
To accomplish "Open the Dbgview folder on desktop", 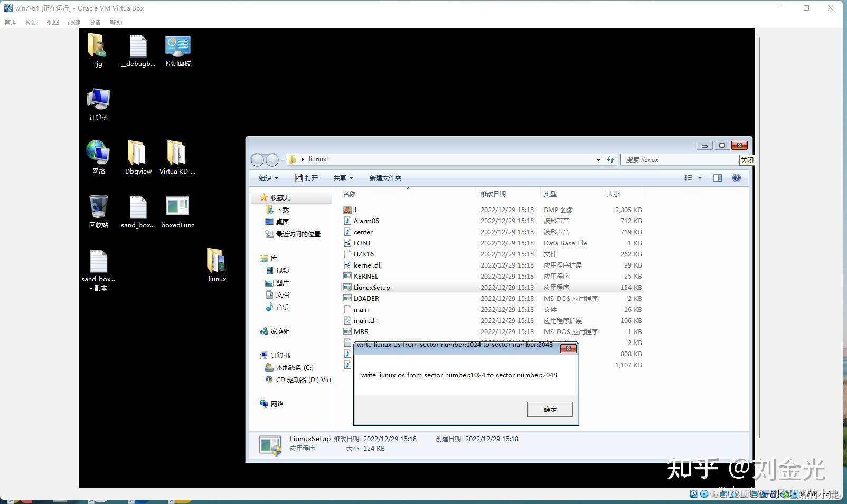I will click(138, 157).
